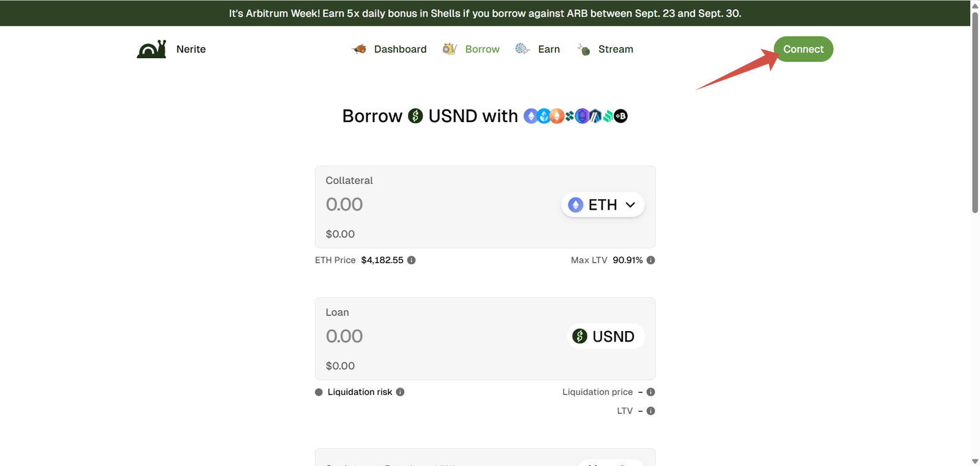
Task: Focus the Loan amount input field
Action: click(429, 336)
